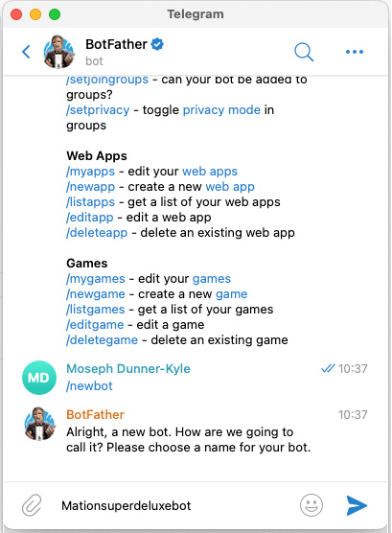Open the three-dots more options menu

(x=355, y=52)
